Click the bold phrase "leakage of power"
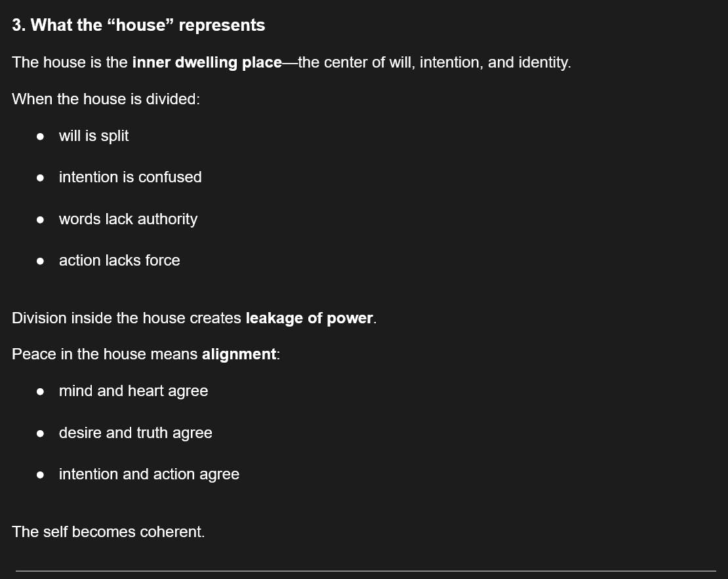Viewport: 728px width, 579px height. [309, 319]
